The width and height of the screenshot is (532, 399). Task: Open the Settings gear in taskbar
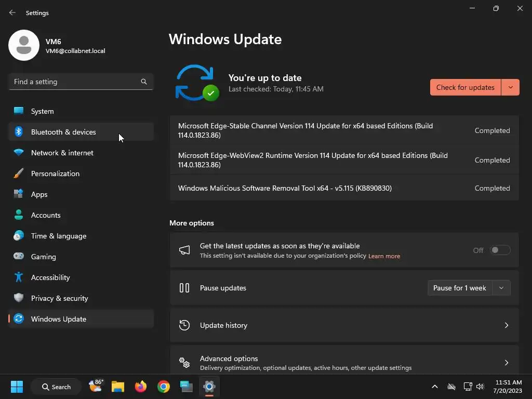click(209, 387)
